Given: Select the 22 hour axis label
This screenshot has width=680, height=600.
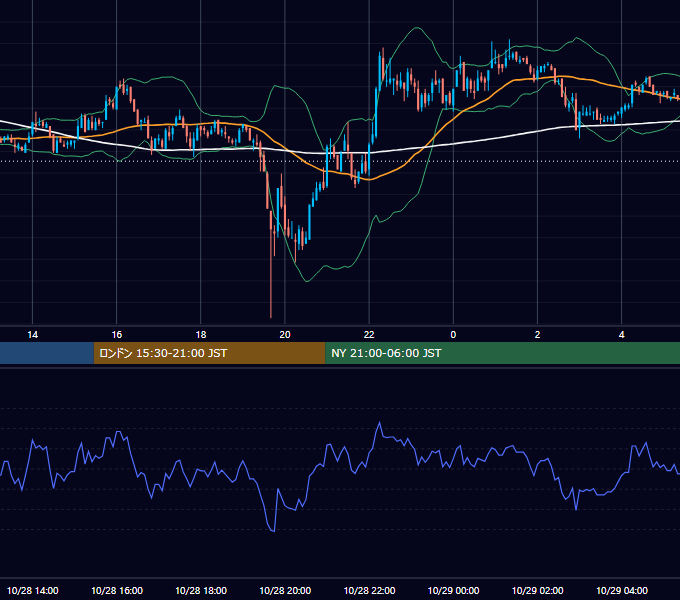Looking at the screenshot, I should (369, 334).
